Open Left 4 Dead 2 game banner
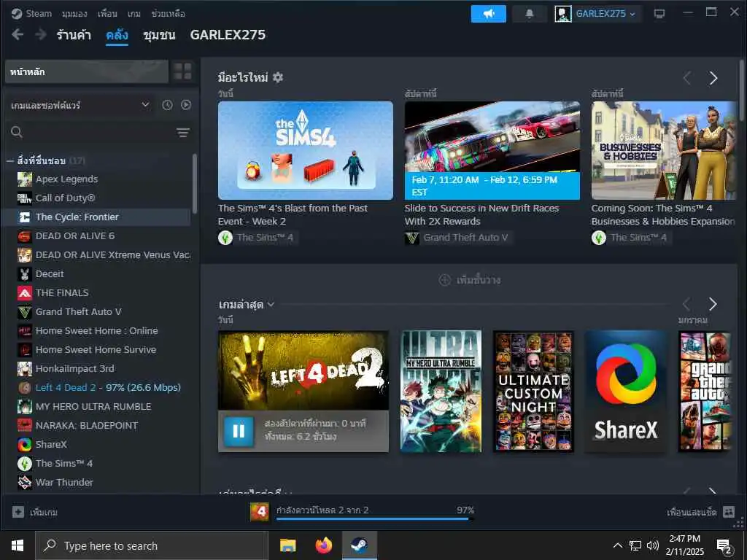Viewport: 747px width, 560px height. click(x=303, y=370)
